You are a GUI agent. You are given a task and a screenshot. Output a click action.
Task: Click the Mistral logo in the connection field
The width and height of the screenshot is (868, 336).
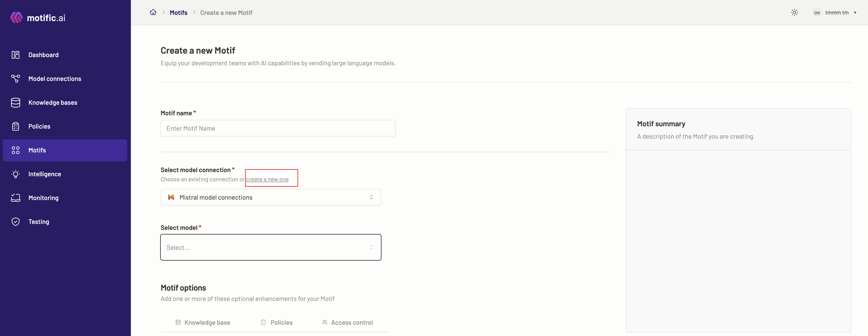[171, 197]
